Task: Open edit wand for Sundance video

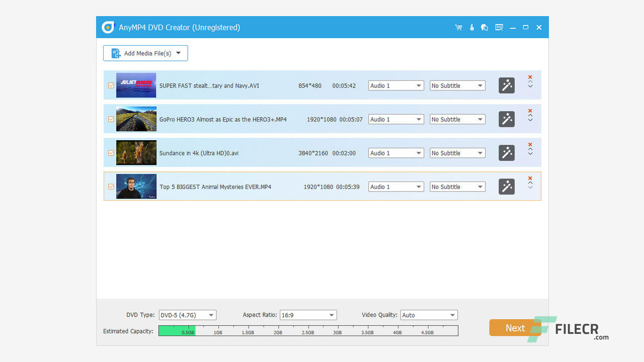Action: point(507,153)
